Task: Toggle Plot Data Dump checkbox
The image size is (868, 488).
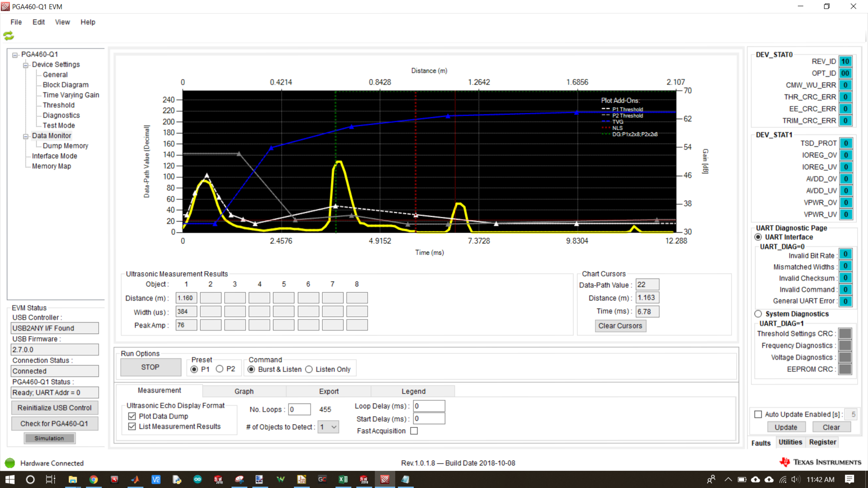Action: point(132,416)
